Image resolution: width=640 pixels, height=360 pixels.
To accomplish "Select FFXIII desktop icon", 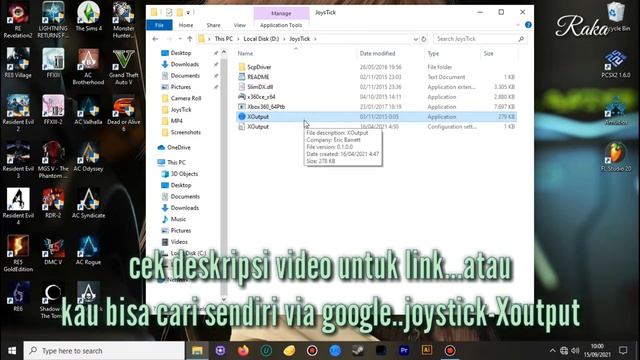I will click(53, 63).
